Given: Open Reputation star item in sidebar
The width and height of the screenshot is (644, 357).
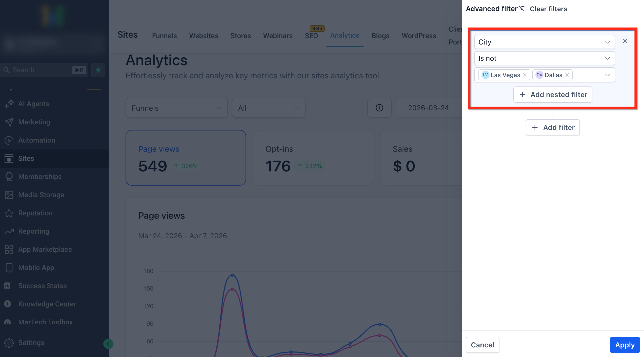Looking at the screenshot, I should tap(35, 213).
